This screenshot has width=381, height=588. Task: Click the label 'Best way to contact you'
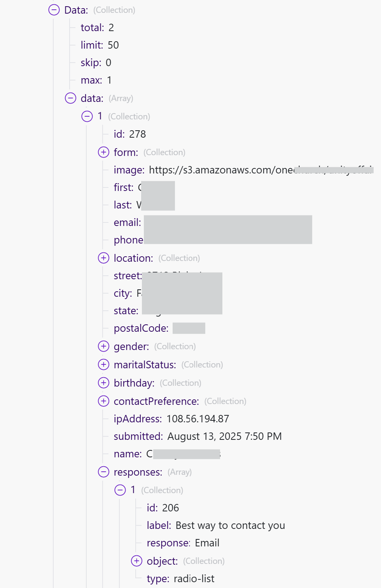point(230,525)
